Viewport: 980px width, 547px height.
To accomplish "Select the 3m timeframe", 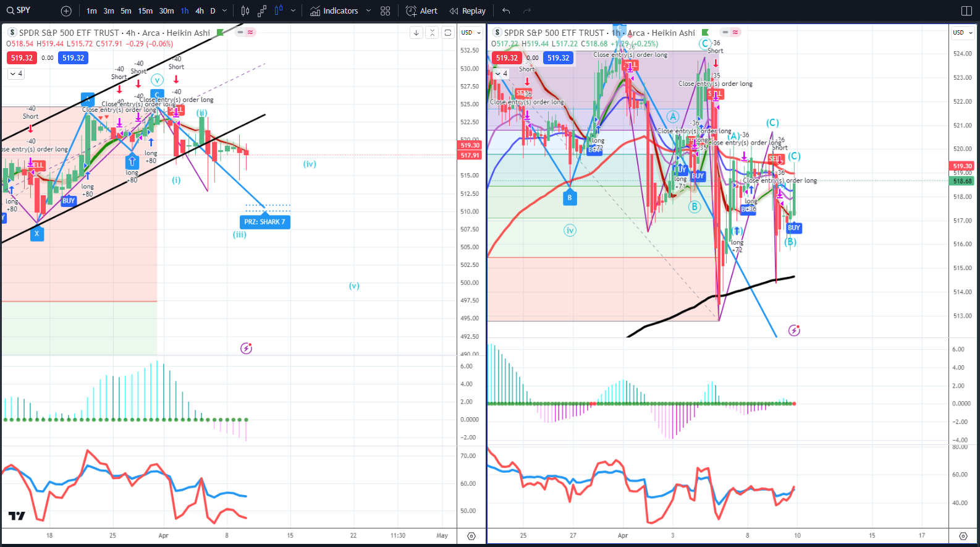I will pyautogui.click(x=109, y=11).
